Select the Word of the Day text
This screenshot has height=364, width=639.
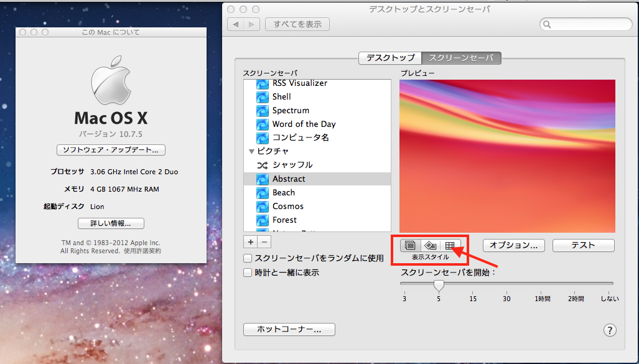click(304, 124)
